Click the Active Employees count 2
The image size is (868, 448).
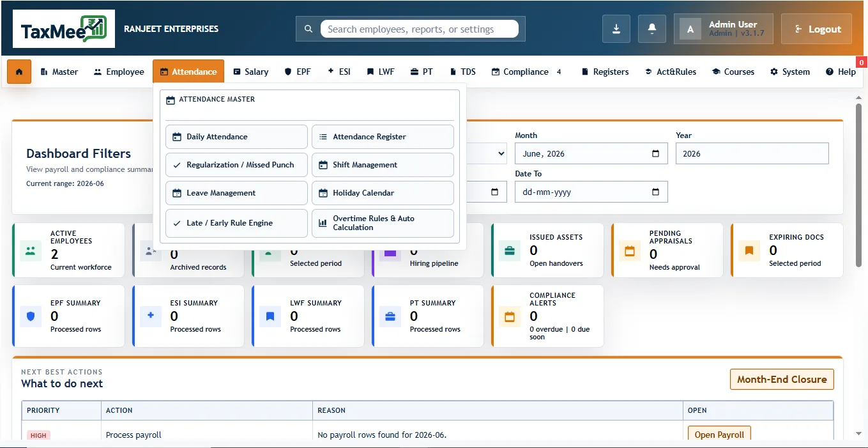point(54,254)
